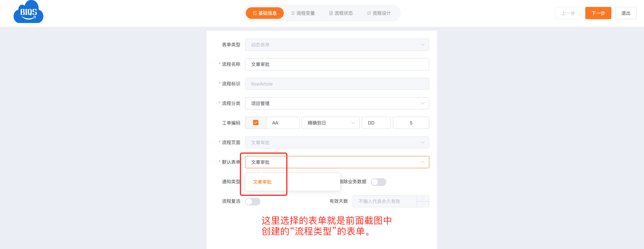Image resolution: width=644 pixels, height=249 pixels.
Task: Click the 流程状态 step icon
Action: (331, 13)
